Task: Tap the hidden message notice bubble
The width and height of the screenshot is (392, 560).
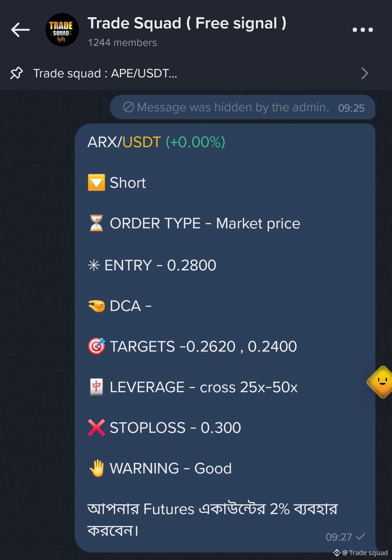Action: point(242,107)
